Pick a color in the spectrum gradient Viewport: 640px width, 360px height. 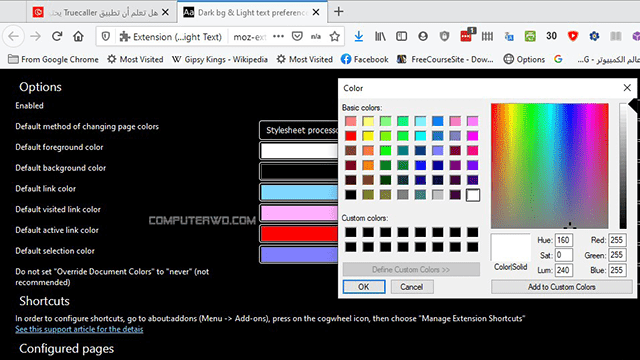point(549,165)
